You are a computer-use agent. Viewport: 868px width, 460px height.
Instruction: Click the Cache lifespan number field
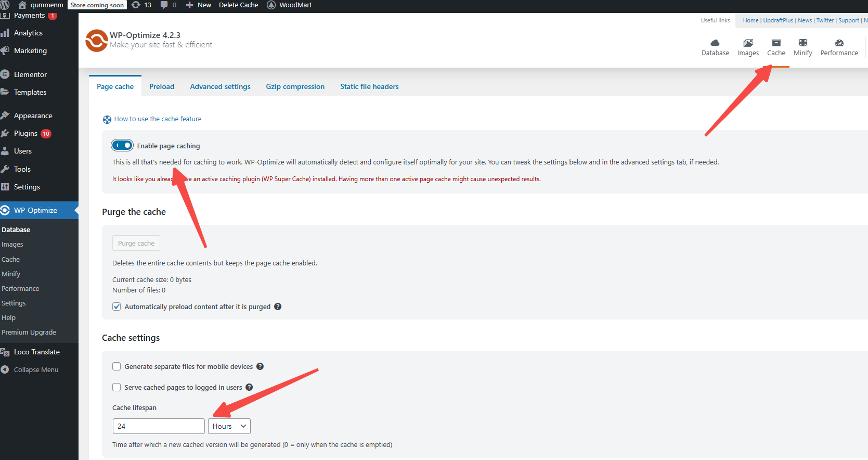pos(159,426)
